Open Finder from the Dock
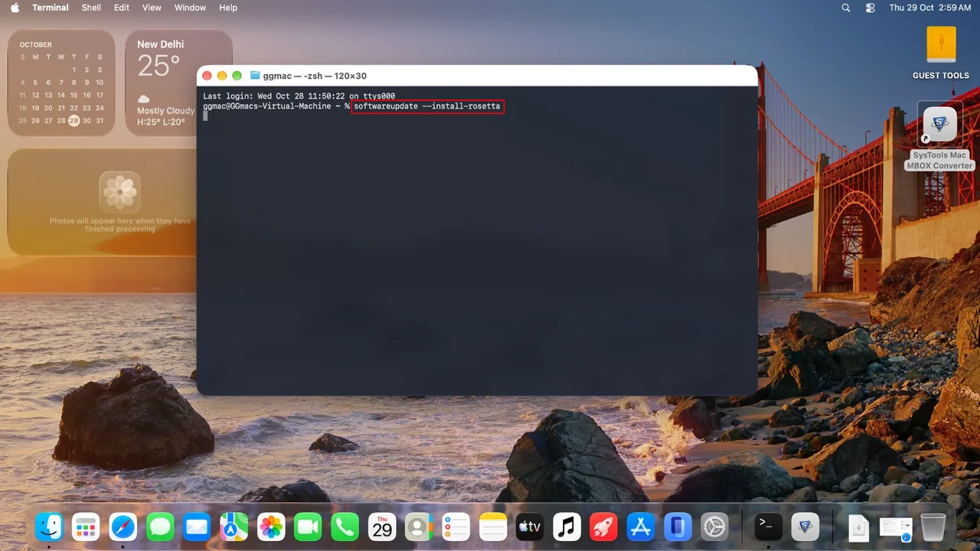 point(49,527)
